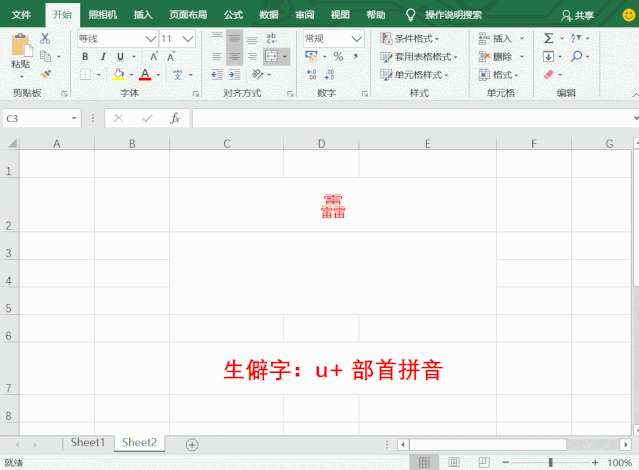The height and width of the screenshot is (470, 639).
Task: Click the AutoSum sigma icon
Action: pyautogui.click(x=549, y=38)
